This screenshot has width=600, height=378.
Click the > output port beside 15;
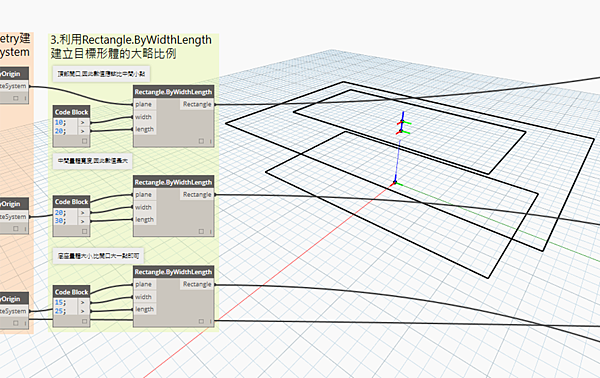point(83,302)
